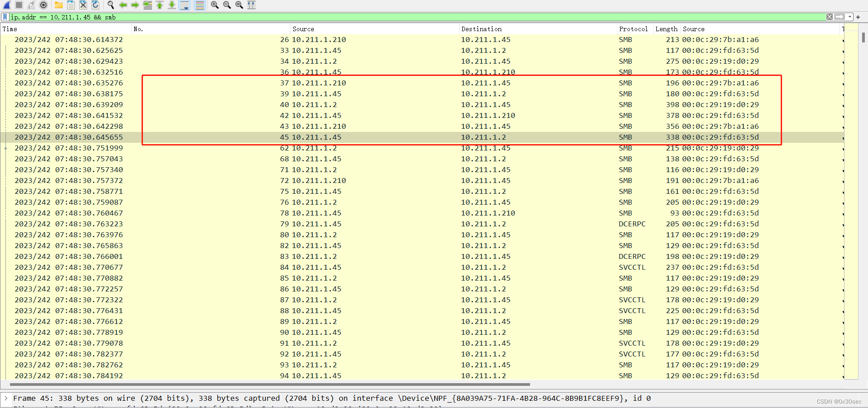Sort by the Length column header
This screenshot has height=408, width=868.
coord(667,29)
